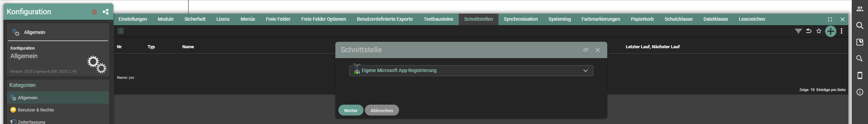Open the Typ dropdown Eigene Microsoft App-Registrierung

click(471, 71)
